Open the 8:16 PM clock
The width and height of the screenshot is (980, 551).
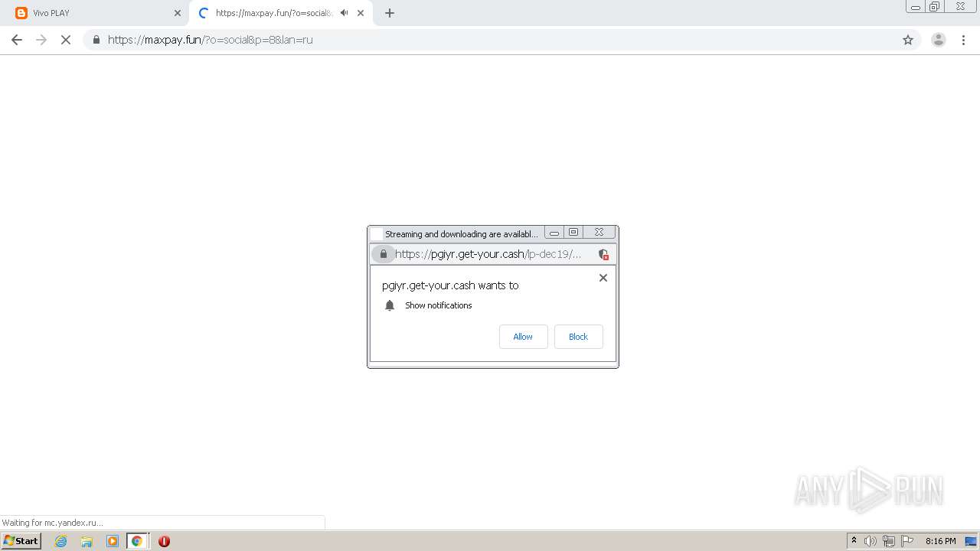[940, 541]
